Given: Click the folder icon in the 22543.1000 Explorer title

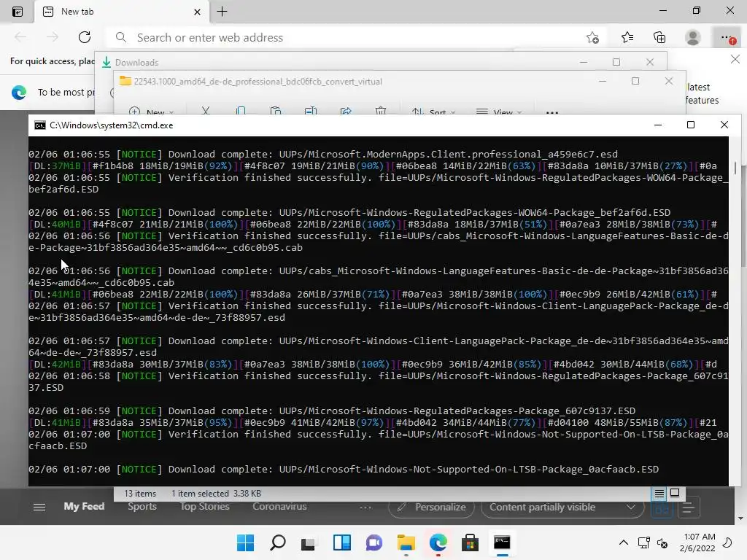Looking at the screenshot, I should [x=125, y=81].
